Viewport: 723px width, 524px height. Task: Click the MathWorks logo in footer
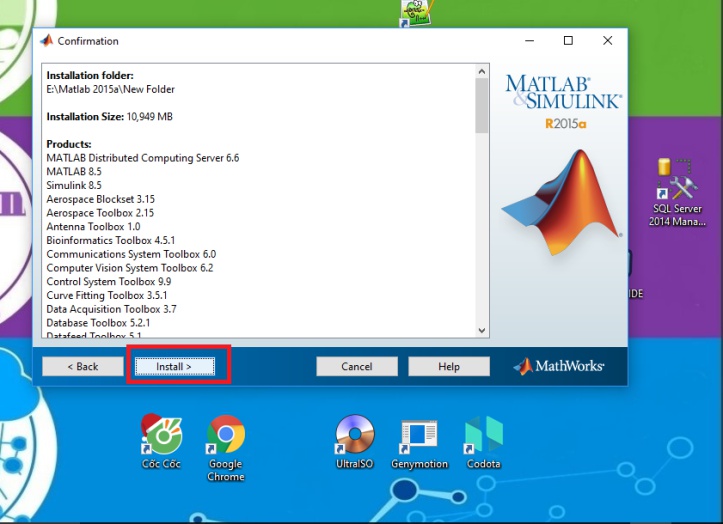559,366
